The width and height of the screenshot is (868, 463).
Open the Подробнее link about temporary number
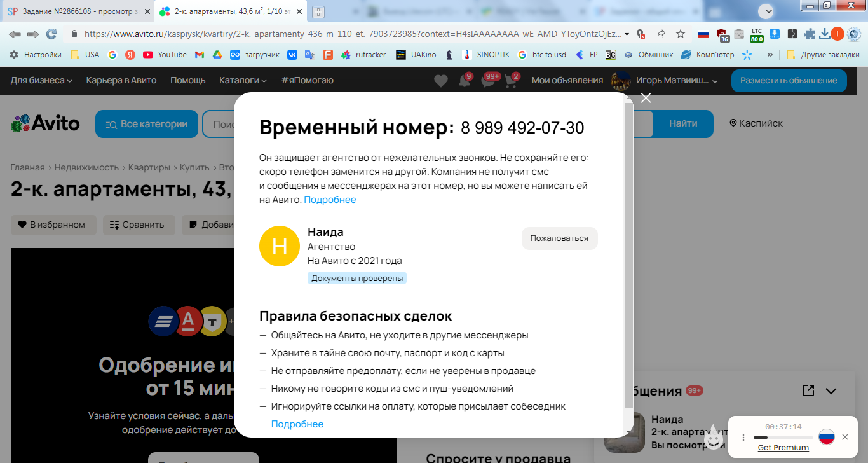pos(330,200)
